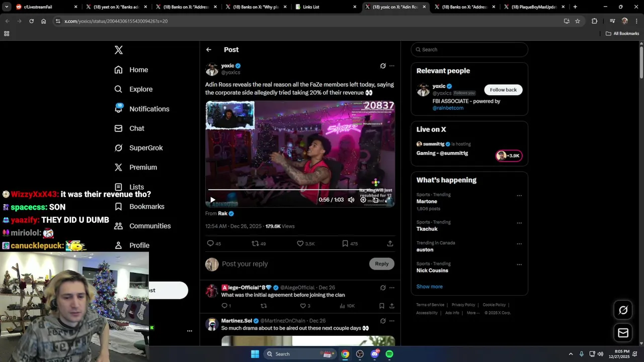Screen dimensions: 644x362
Task: Click the X Search box
Action: (x=469, y=49)
